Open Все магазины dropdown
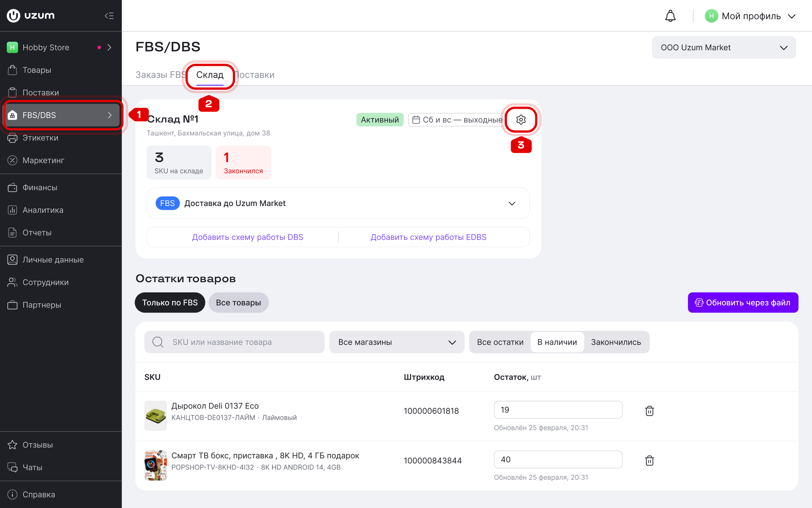 (x=397, y=342)
